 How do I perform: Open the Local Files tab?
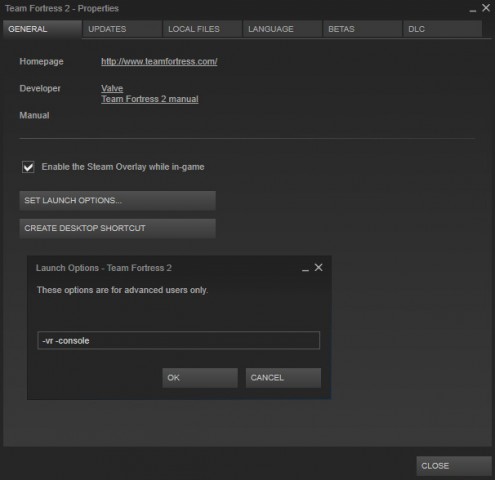pos(202,29)
